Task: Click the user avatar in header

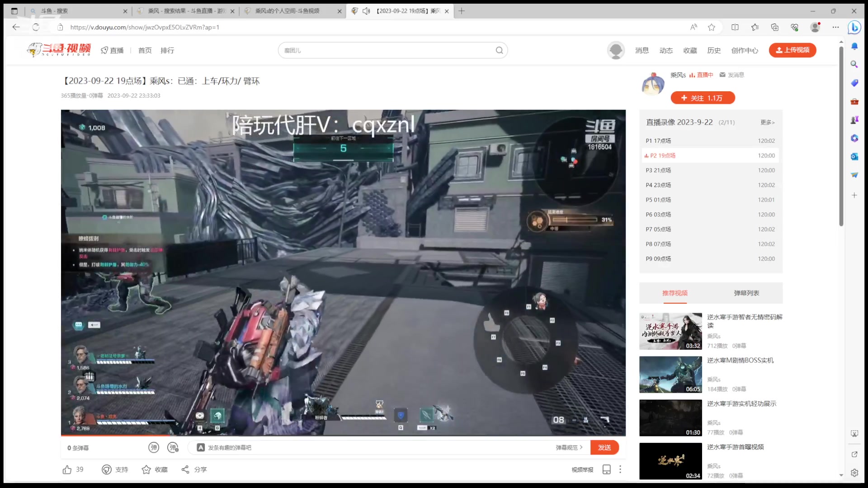Action: pyautogui.click(x=616, y=50)
